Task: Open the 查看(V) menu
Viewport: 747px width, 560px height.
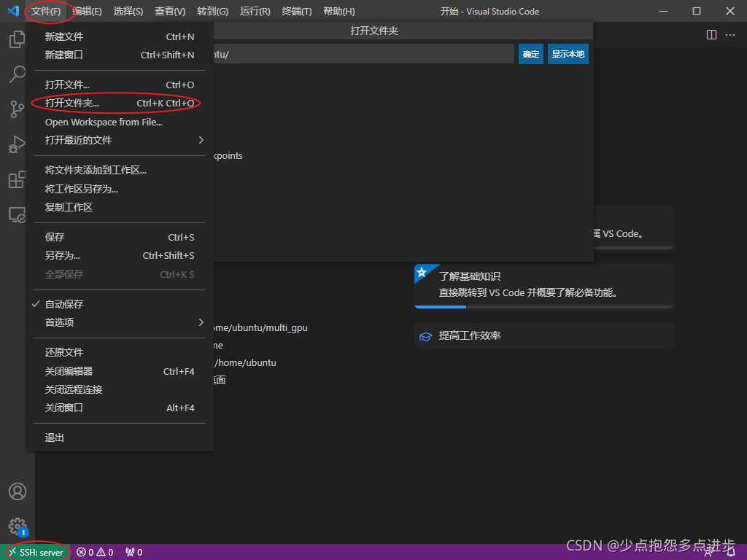Action: tap(170, 12)
